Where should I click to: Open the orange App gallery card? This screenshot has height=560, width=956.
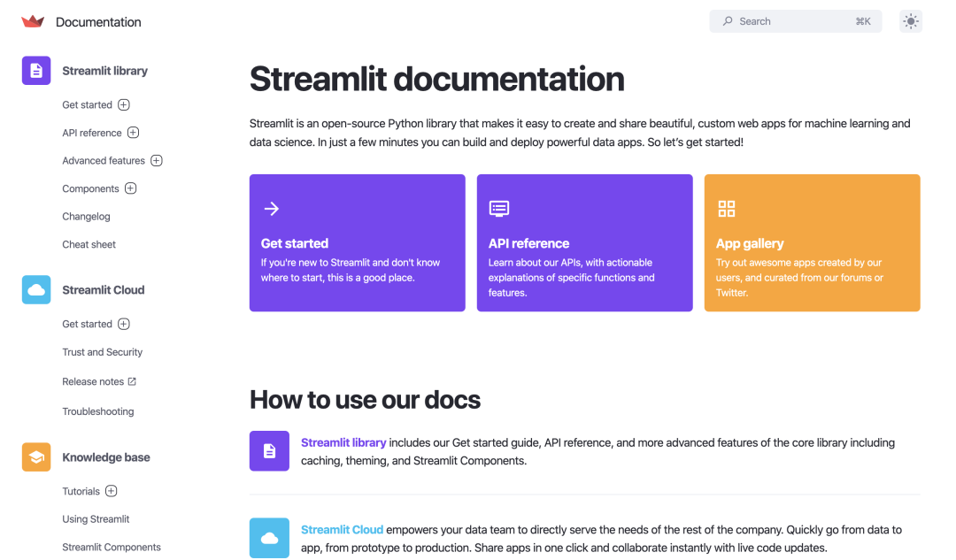pos(812,243)
